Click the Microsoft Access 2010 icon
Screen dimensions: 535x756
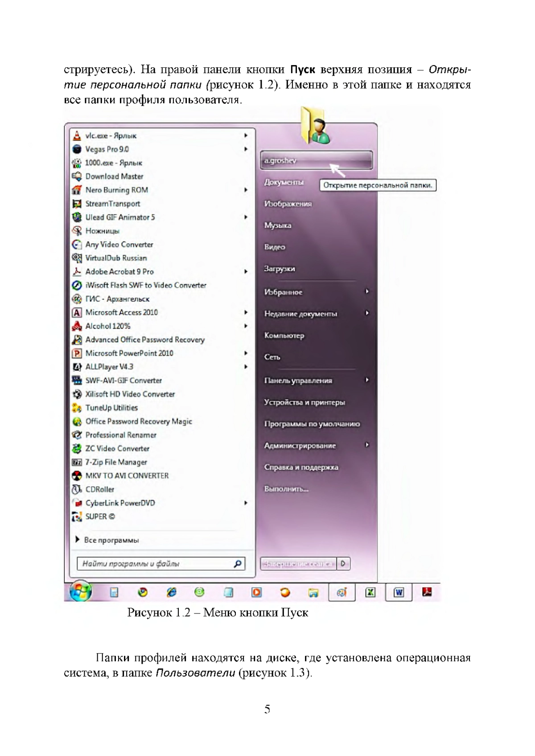pos(77,313)
